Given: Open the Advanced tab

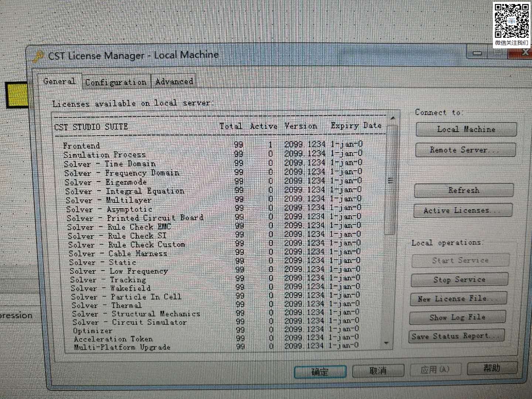Looking at the screenshot, I should (x=174, y=81).
